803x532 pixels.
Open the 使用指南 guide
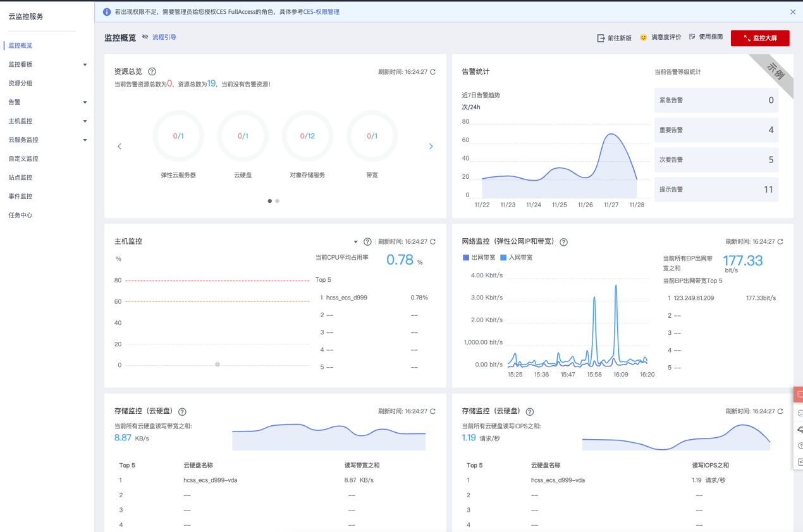click(x=711, y=37)
